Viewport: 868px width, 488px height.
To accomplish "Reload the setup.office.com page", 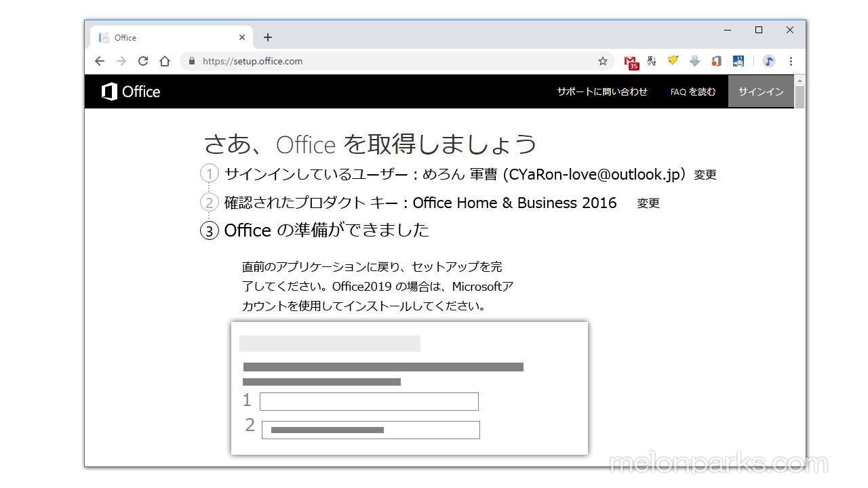I will (x=143, y=61).
